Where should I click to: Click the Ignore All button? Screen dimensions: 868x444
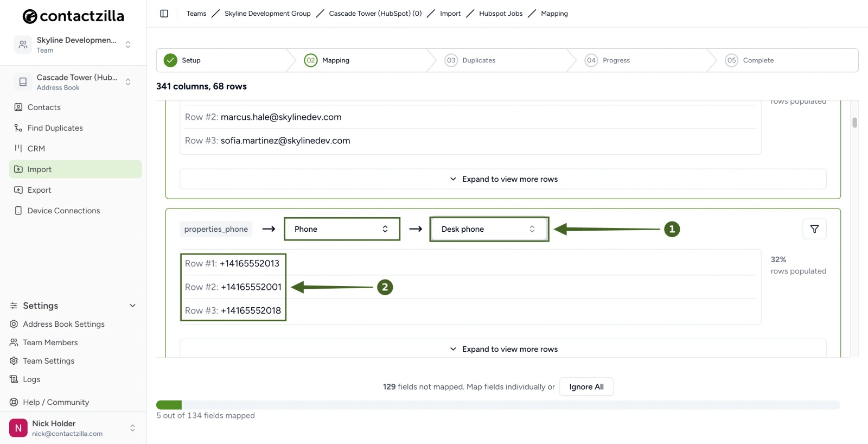(x=586, y=387)
